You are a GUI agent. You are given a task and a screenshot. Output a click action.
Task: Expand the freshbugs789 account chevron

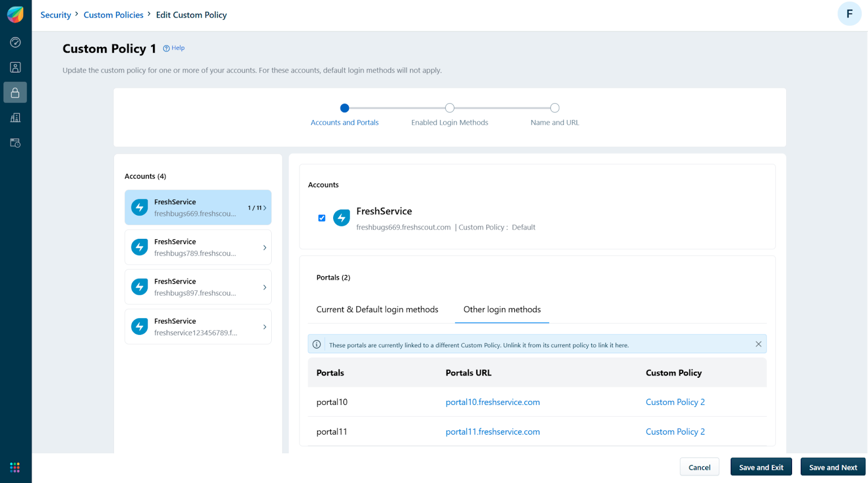coord(265,247)
